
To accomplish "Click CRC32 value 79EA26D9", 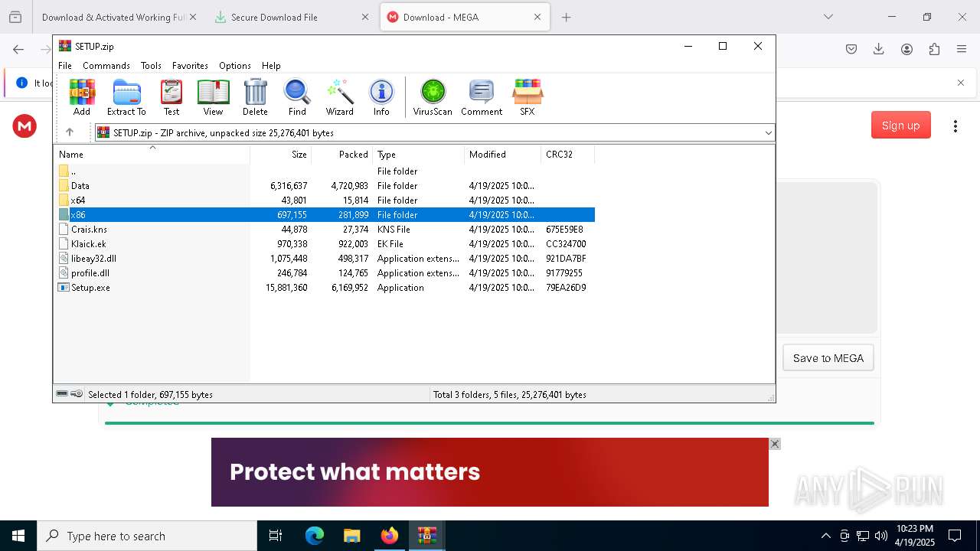I will pos(566,288).
